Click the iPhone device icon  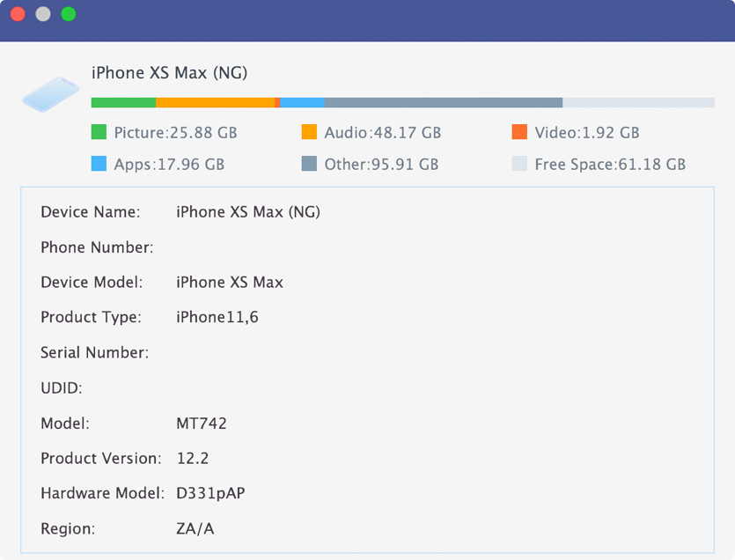pos(50,92)
